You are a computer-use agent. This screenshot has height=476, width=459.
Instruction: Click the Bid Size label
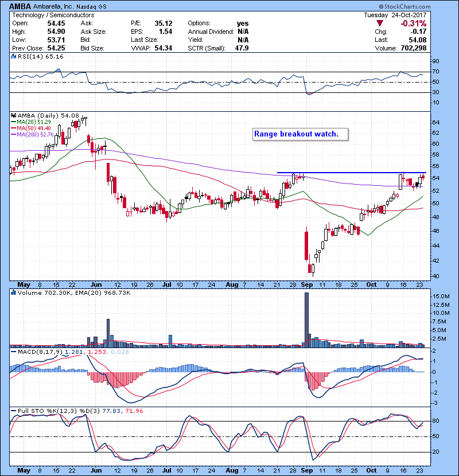click(x=92, y=48)
